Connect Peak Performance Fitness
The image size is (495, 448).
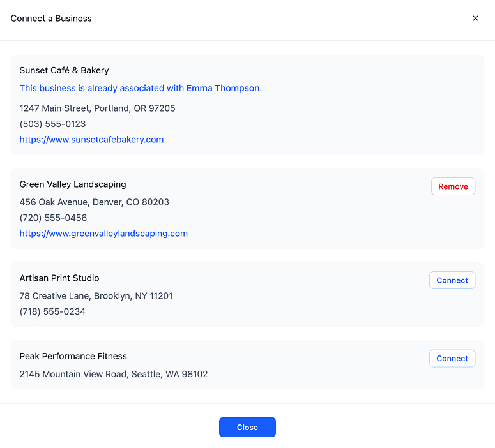click(x=452, y=359)
